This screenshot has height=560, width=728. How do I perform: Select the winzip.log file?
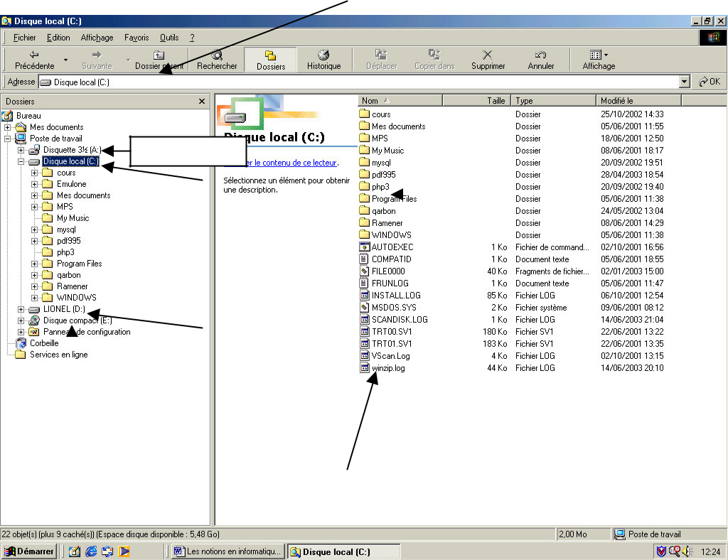[387, 368]
